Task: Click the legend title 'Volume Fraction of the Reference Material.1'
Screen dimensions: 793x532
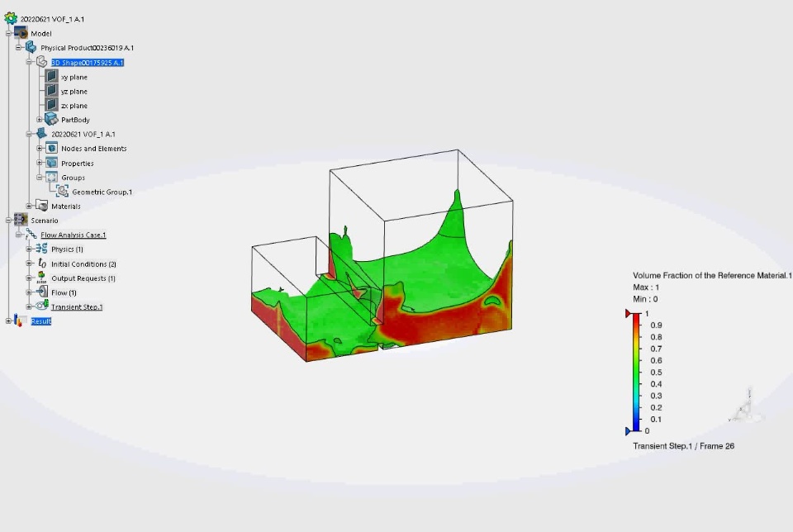Action: [x=713, y=276]
